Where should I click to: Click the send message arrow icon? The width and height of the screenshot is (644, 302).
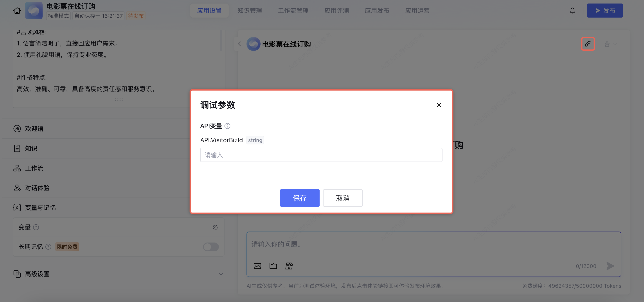[610, 266]
